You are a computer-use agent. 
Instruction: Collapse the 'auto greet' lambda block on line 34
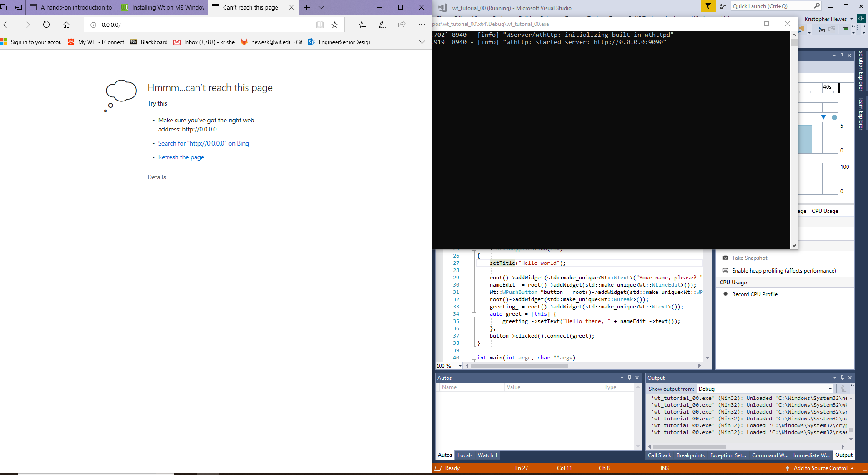point(474,314)
